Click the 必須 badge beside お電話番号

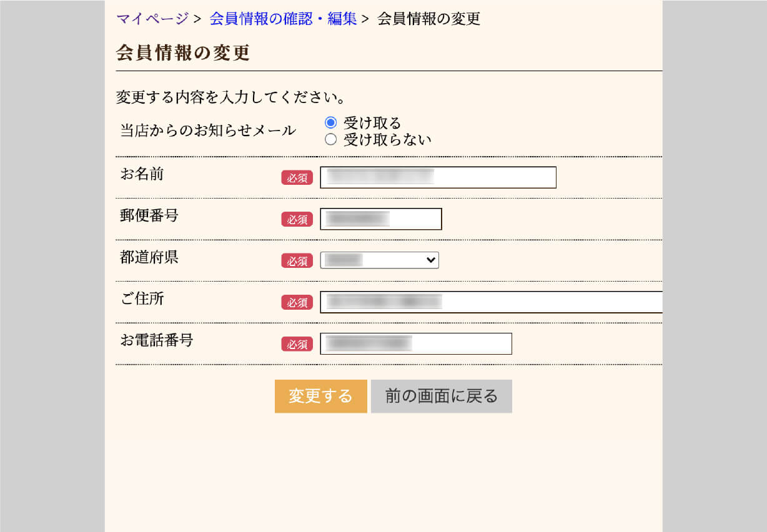297,344
